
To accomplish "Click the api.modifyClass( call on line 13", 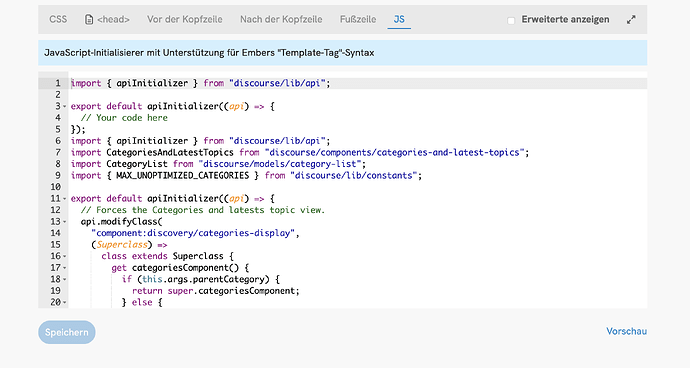I will tap(121, 221).
